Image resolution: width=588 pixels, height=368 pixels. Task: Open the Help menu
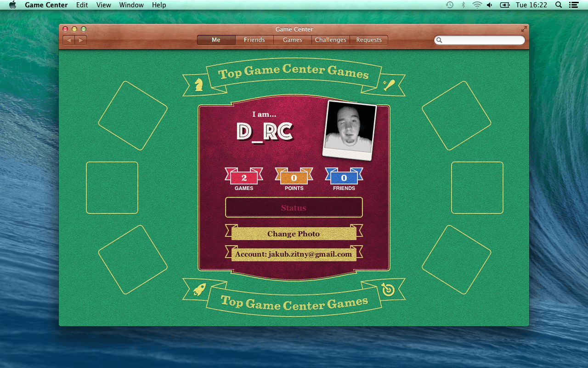[159, 5]
